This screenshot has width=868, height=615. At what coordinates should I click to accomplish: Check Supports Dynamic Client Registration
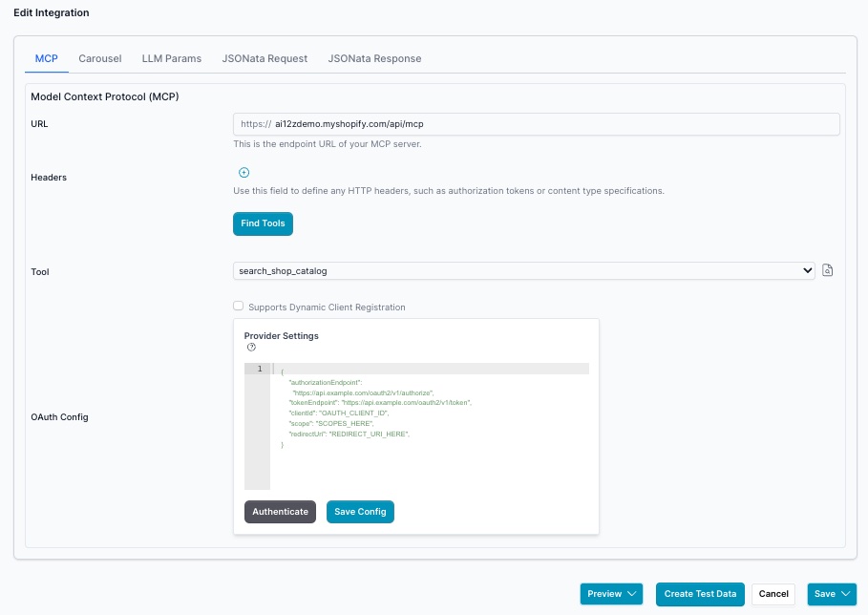[x=238, y=306]
